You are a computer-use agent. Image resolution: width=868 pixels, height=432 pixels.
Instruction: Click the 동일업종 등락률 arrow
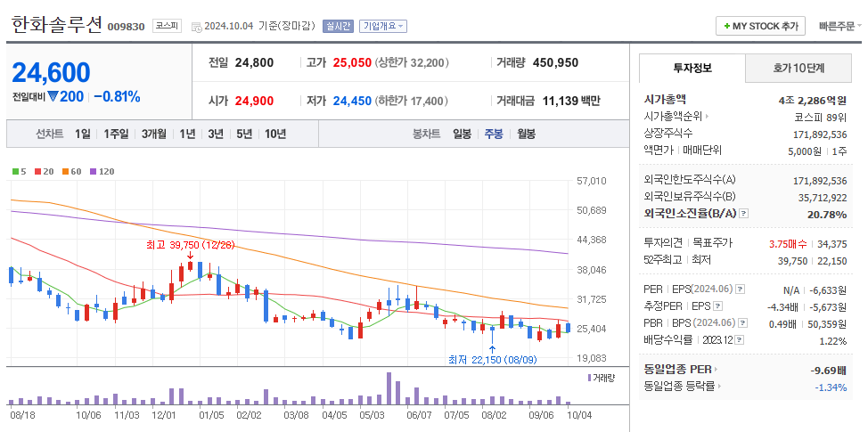coord(719,386)
